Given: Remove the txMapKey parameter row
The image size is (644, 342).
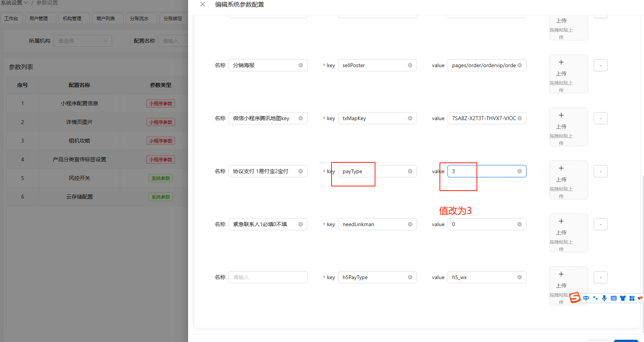Looking at the screenshot, I should [601, 118].
